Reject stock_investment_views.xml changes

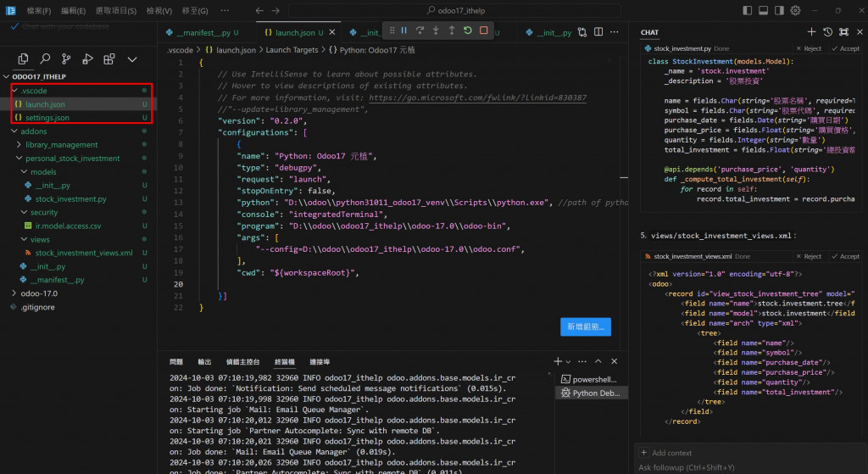(x=809, y=256)
